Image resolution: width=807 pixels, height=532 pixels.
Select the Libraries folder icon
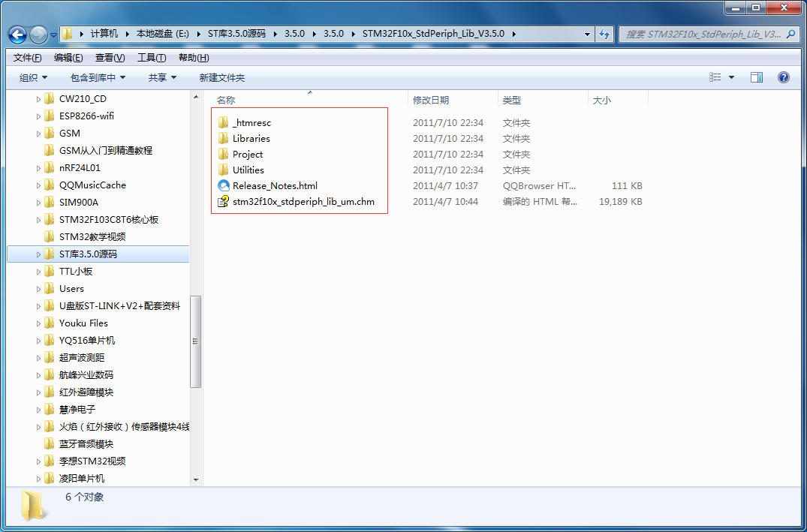pyautogui.click(x=224, y=138)
